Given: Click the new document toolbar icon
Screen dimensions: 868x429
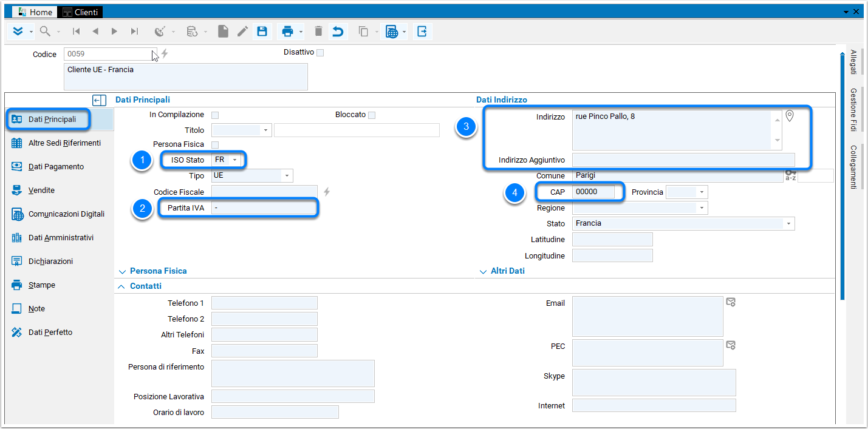Looking at the screenshot, I should pos(223,31).
